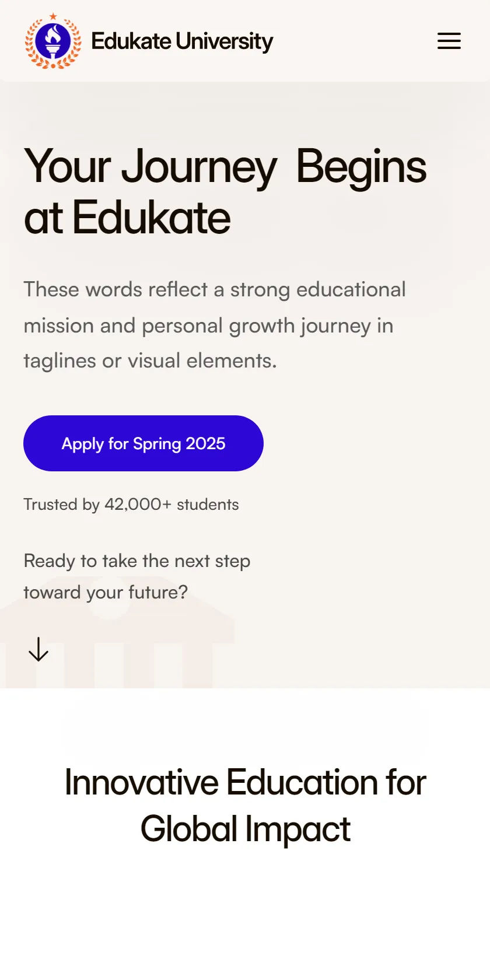The height and width of the screenshot is (980, 490).
Task: Click the word "Begins" in hero title
Action: pyautogui.click(x=362, y=167)
